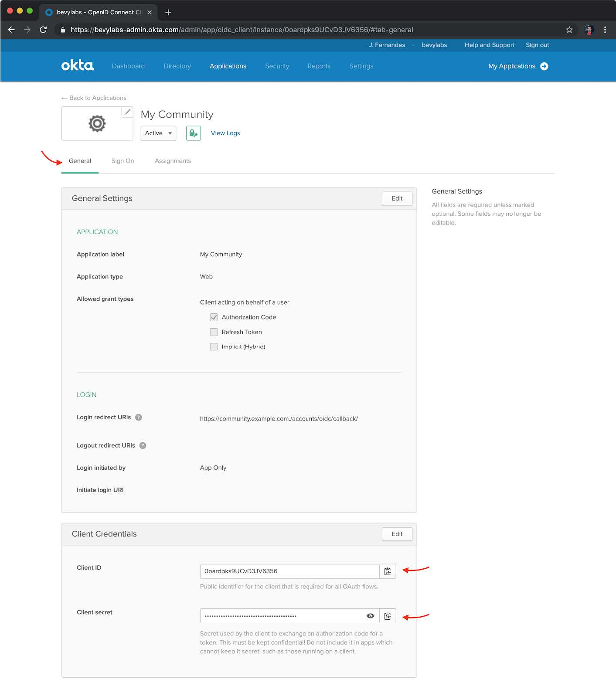This screenshot has height=696, width=616.
Task: Open the Security menu
Action: click(277, 66)
